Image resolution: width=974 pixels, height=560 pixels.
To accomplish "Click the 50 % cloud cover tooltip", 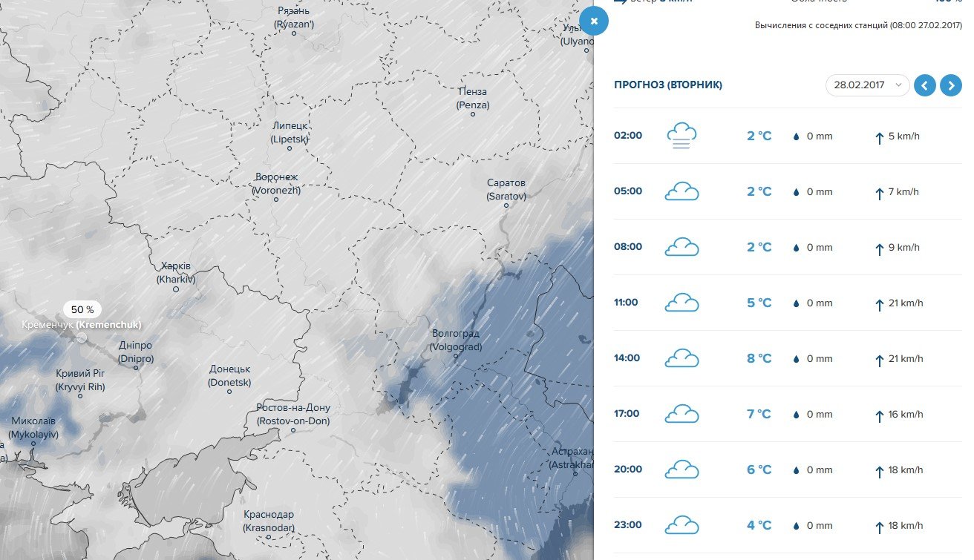I will click(x=82, y=310).
